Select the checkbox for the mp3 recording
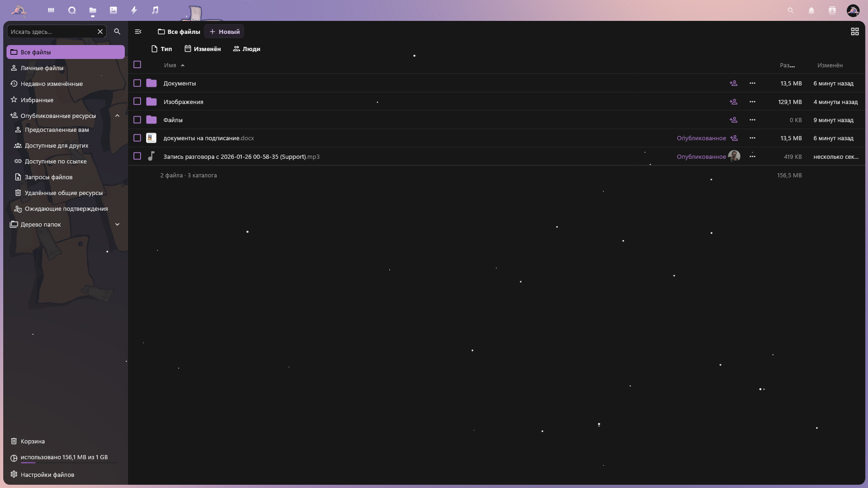868x488 pixels. [x=137, y=156]
